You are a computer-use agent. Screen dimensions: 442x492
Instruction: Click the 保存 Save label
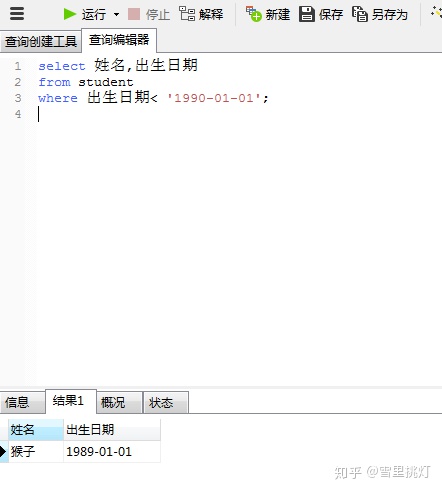[331, 14]
